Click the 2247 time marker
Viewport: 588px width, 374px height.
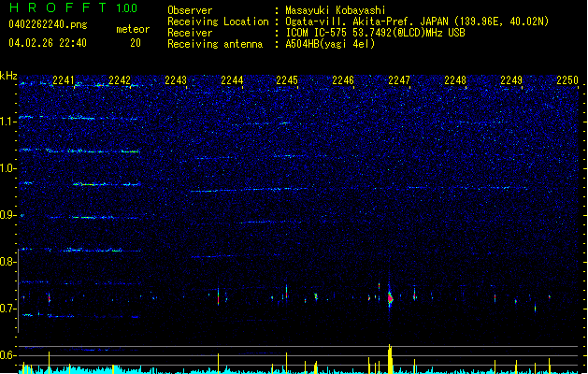coord(399,80)
